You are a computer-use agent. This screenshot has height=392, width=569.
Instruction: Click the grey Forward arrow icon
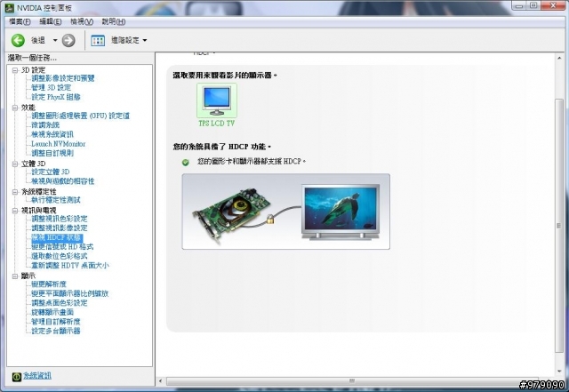pyautogui.click(x=68, y=40)
